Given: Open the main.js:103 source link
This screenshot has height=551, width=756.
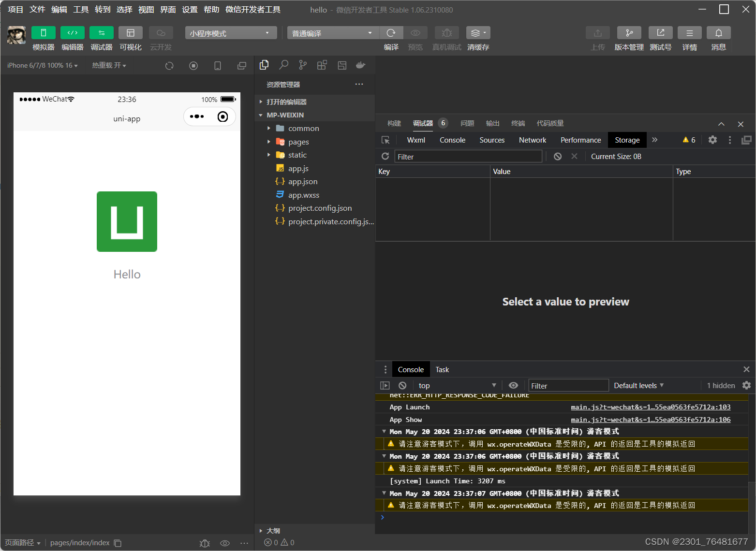Looking at the screenshot, I should (651, 407).
